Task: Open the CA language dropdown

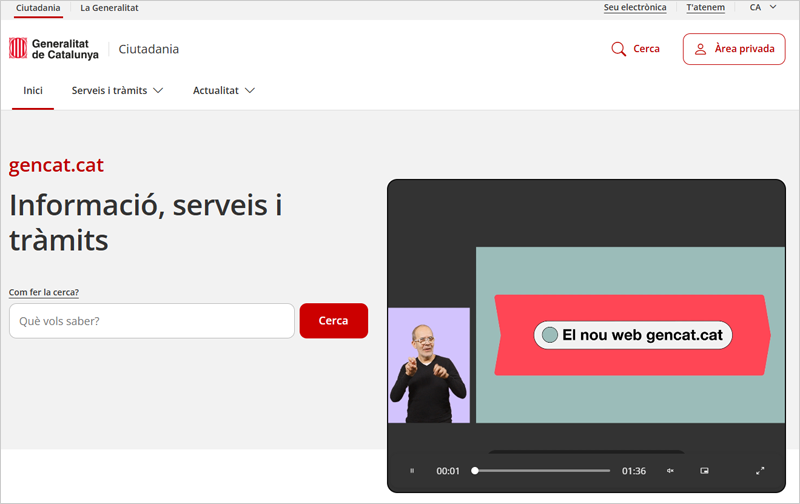Action: (763, 7)
